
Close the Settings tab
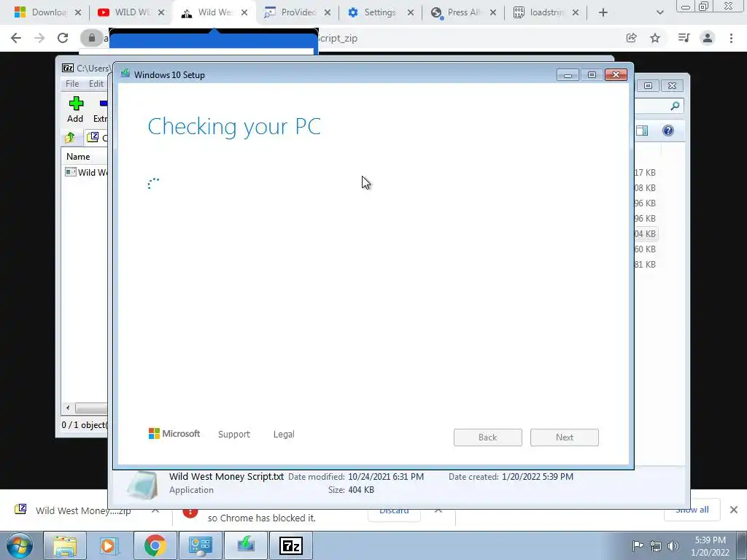[410, 13]
